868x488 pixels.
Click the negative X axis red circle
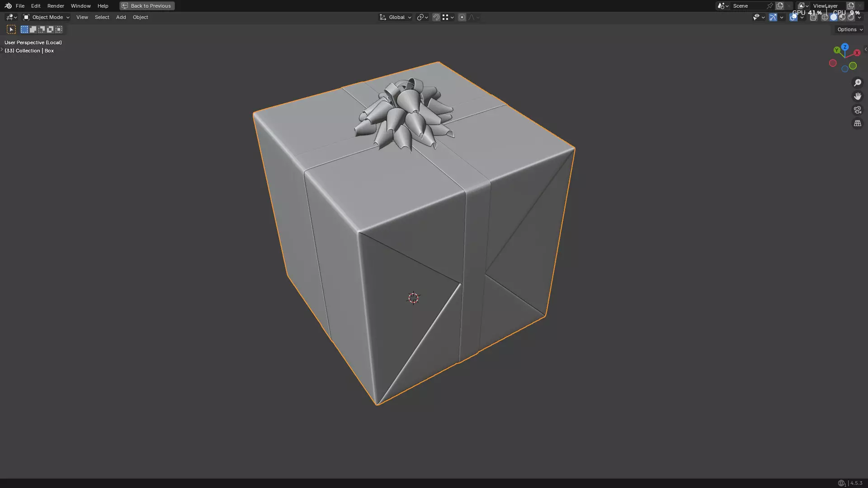click(833, 63)
